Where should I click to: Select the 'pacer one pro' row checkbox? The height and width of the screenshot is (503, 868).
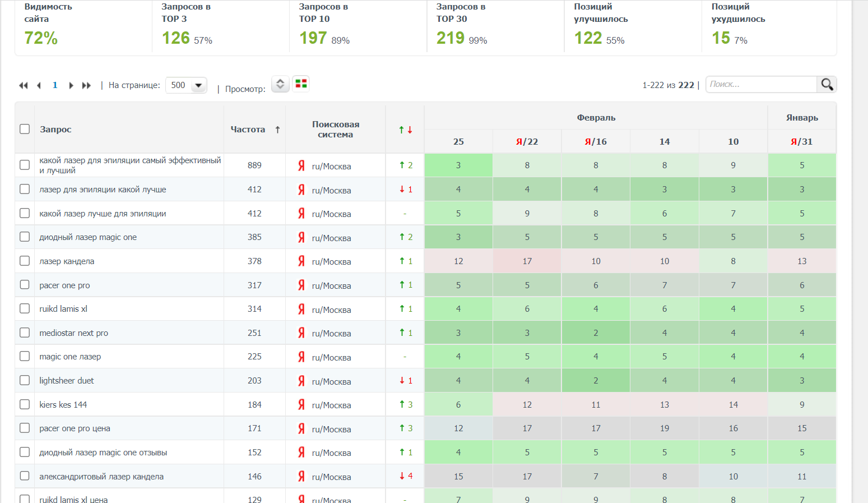point(25,284)
